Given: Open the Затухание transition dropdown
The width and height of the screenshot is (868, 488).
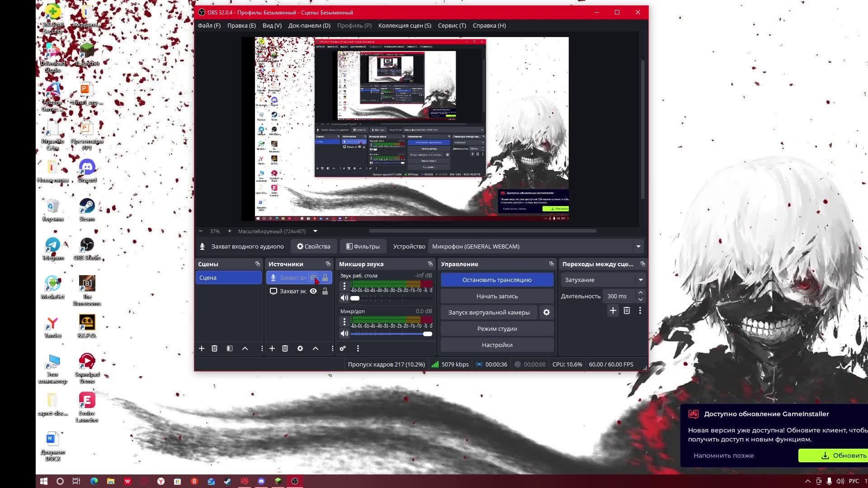Looking at the screenshot, I should pyautogui.click(x=640, y=280).
